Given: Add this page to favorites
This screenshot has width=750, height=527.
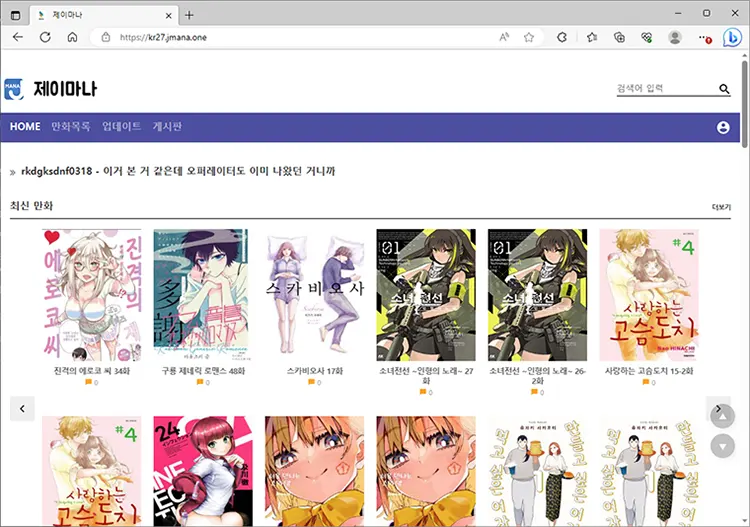Looking at the screenshot, I should pyautogui.click(x=529, y=37).
